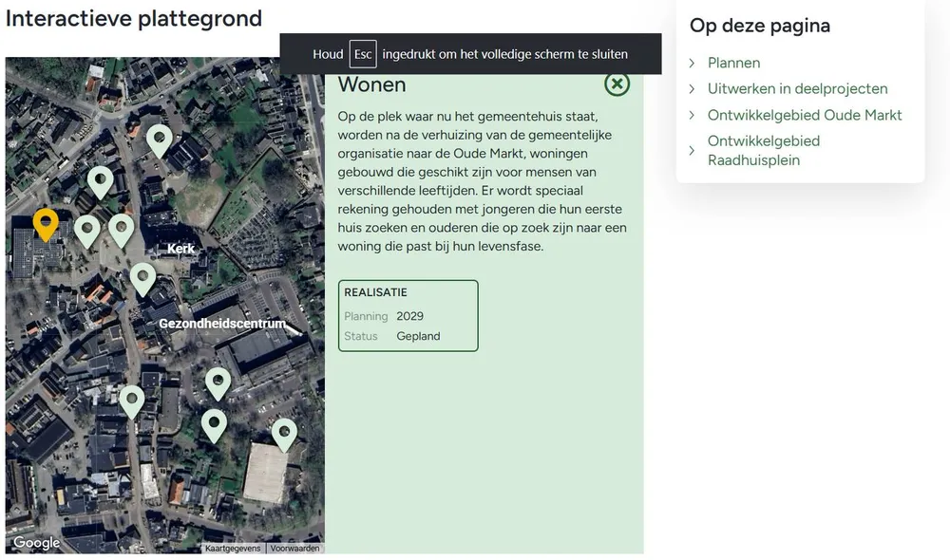The image size is (950, 560).
Task: Open the Voorwaarden terms link
Action: (x=295, y=549)
